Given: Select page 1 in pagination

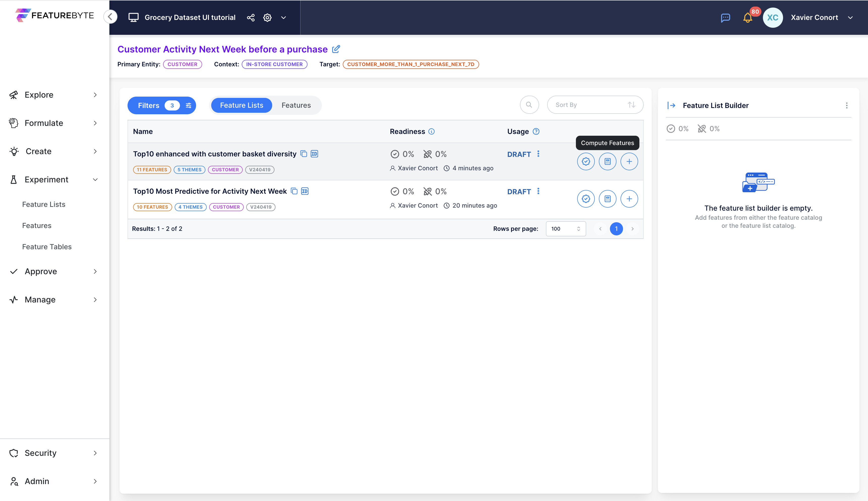Looking at the screenshot, I should 616,229.
